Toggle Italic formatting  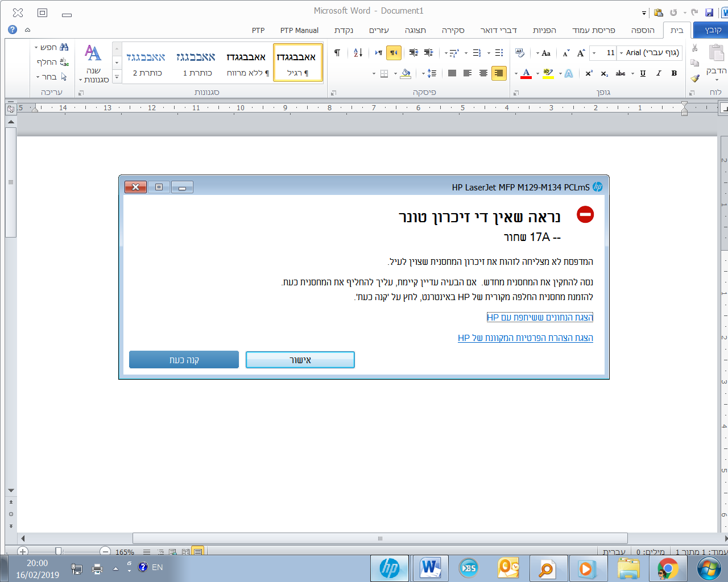click(659, 73)
